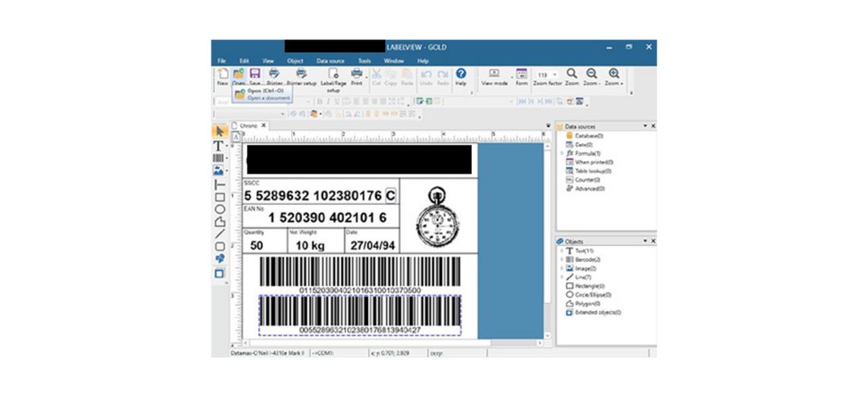Open Data sources panel options arrow
This screenshot has height=397, width=868.
click(x=645, y=126)
